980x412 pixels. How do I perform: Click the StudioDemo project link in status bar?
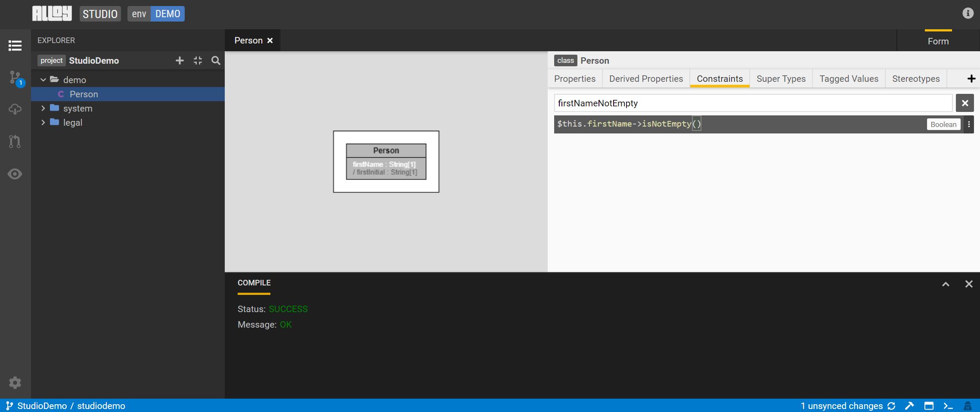pyautogui.click(x=42, y=406)
